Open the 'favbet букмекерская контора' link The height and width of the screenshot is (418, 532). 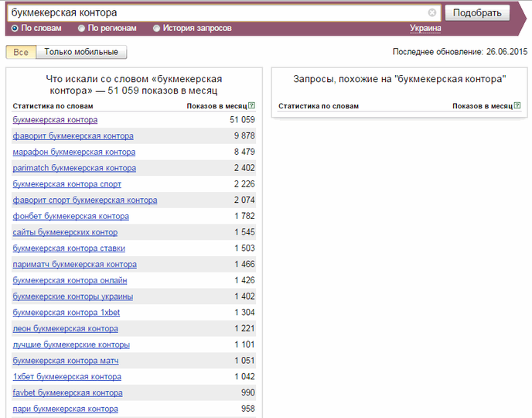[x=67, y=393]
